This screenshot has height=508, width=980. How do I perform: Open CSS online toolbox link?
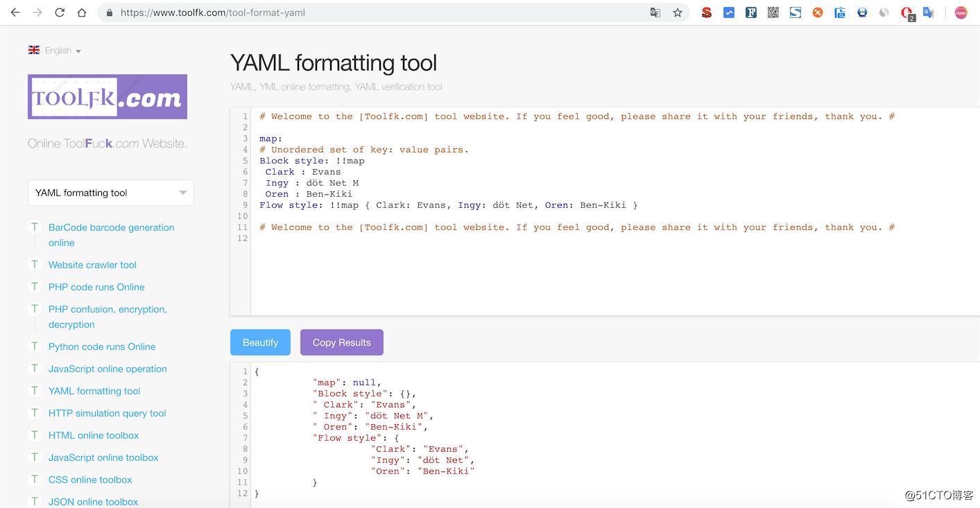(x=90, y=480)
